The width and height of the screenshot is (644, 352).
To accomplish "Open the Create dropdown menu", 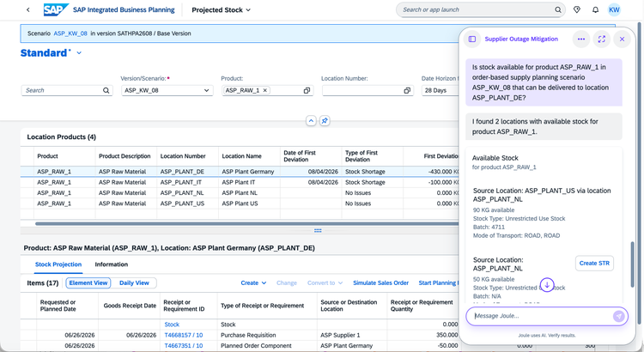I will (253, 283).
